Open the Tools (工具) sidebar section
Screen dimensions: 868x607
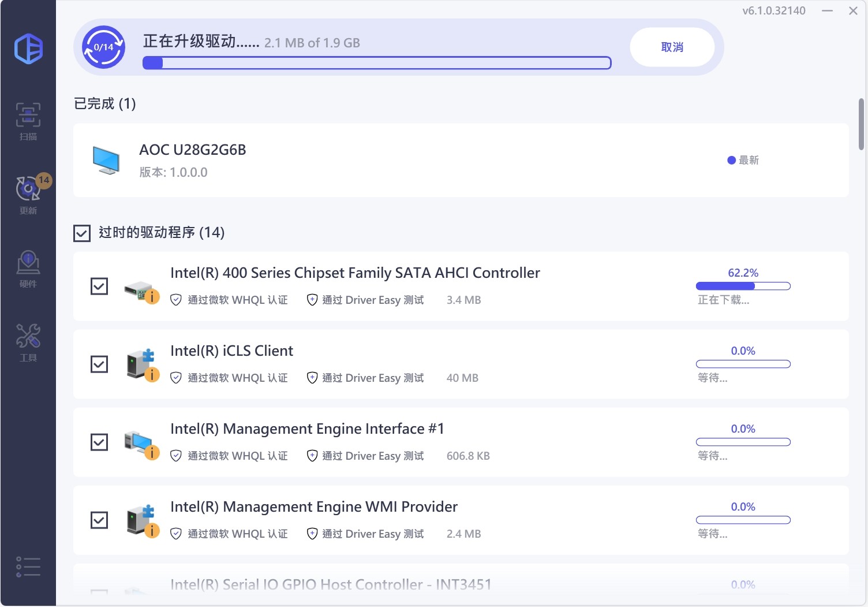coord(28,342)
